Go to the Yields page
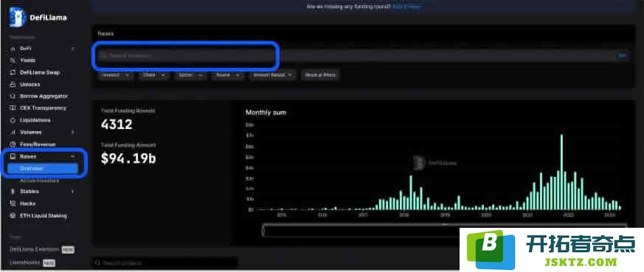Screen dimensions: 644x272 tap(27, 60)
